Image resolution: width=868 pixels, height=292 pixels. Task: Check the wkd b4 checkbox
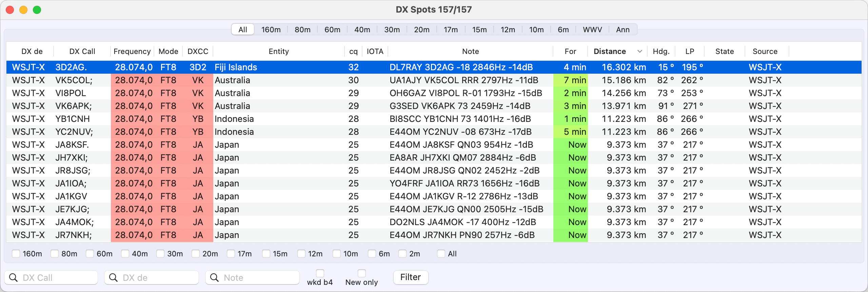click(x=320, y=273)
